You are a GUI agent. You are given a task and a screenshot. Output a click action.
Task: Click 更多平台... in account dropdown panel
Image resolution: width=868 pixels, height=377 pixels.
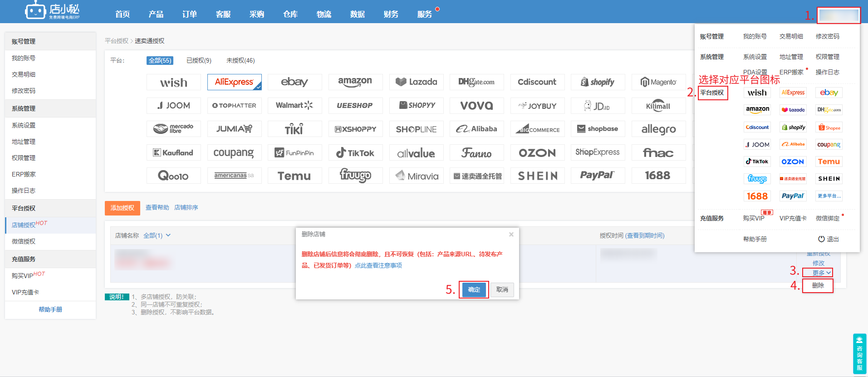point(829,196)
